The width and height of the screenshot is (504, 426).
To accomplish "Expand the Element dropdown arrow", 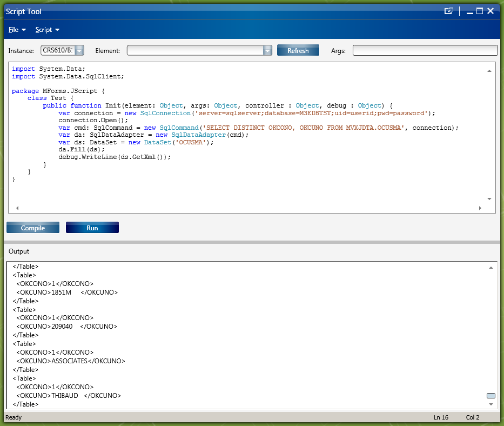I will coord(267,50).
